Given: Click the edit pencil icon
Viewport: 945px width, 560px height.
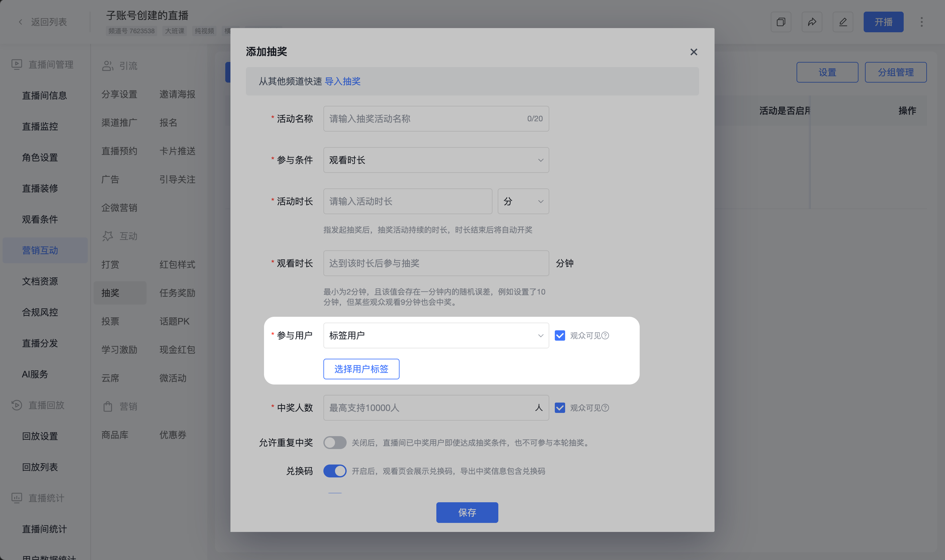Looking at the screenshot, I should (843, 22).
